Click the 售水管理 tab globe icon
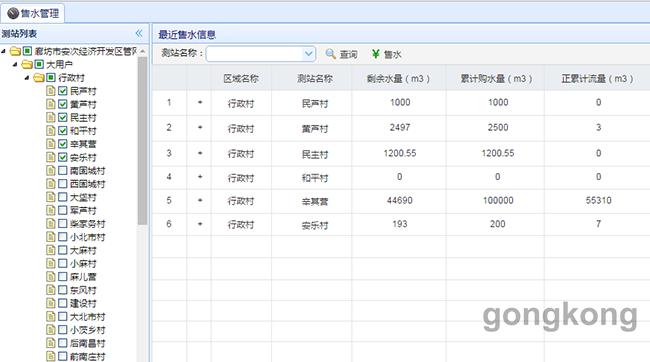 pos(13,13)
